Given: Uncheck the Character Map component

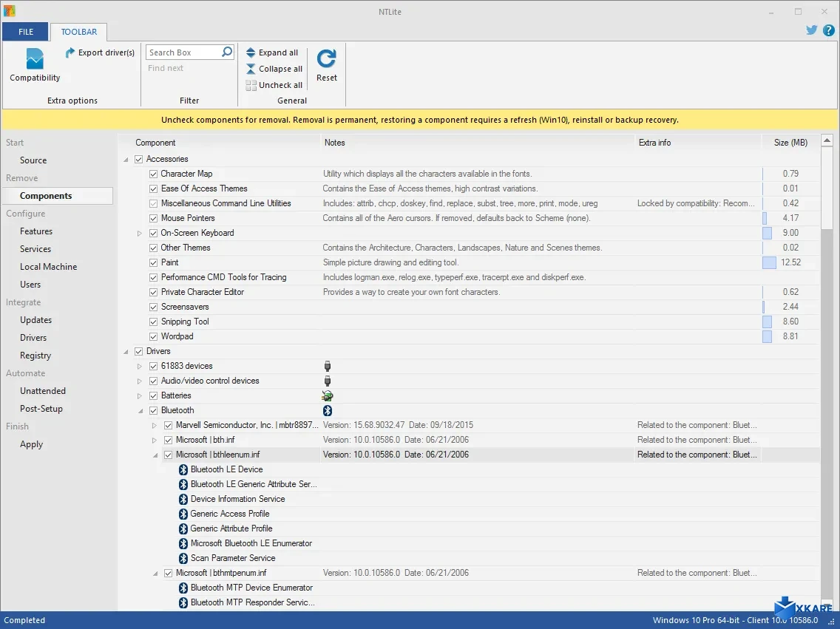Looking at the screenshot, I should pyautogui.click(x=153, y=174).
